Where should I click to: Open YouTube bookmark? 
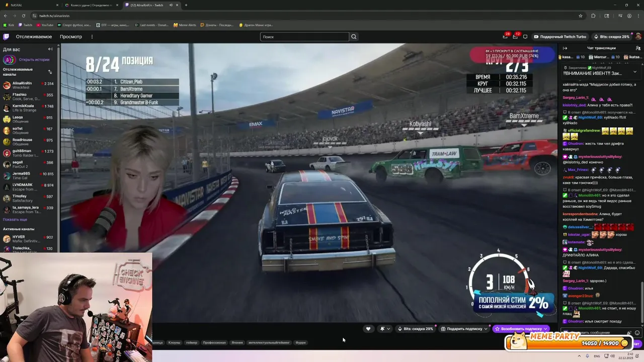pyautogui.click(x=45, y=25)
